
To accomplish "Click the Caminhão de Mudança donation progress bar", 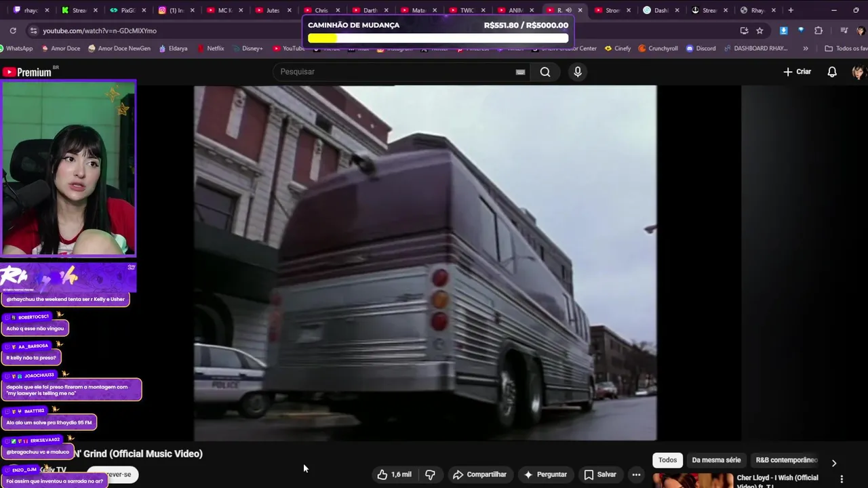I will (438, 38).
